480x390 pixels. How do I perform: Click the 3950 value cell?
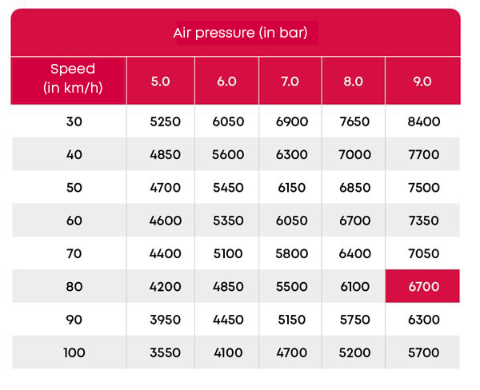click(165, 320)
